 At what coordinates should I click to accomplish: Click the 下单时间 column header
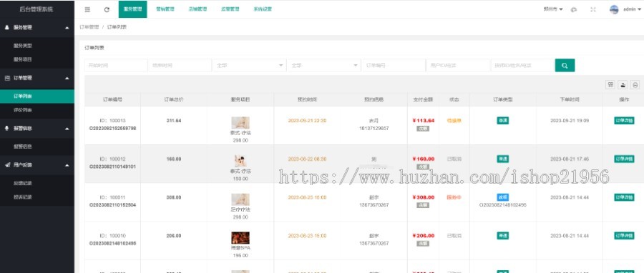click(570, 99)
